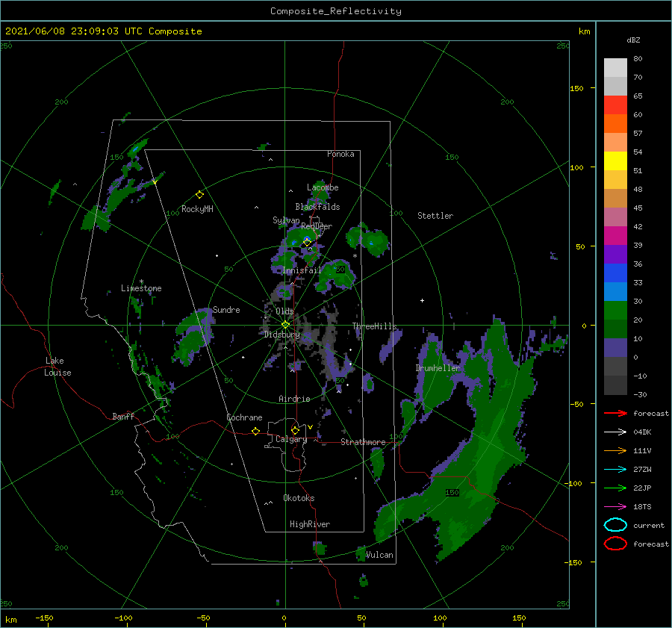Click the magenta 18TS arrow icon
Screen dimensions: 672x628
[x=615, y=507]
